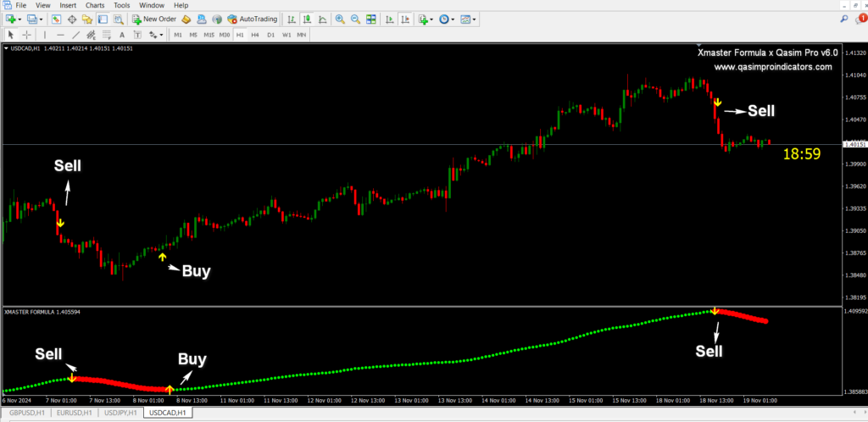Viewport: 868px width, 422px height.
Task: Click the New Order button
Action: click(x=154, y=19)
